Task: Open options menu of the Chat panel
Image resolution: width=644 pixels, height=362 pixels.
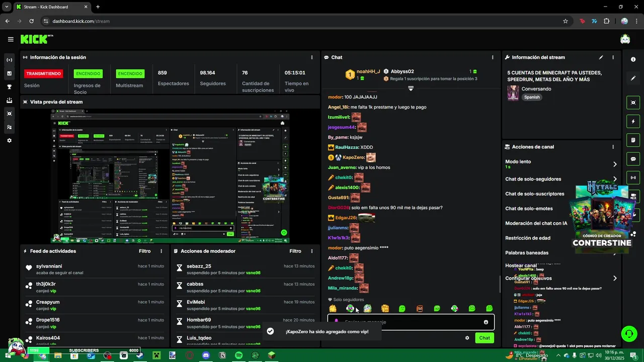Action: point(493,57)
